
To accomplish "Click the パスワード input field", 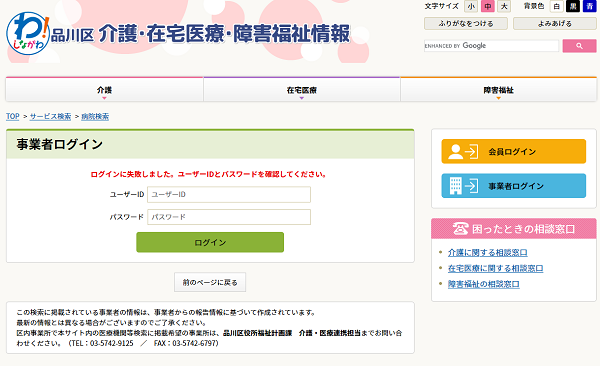I will 229,217.
